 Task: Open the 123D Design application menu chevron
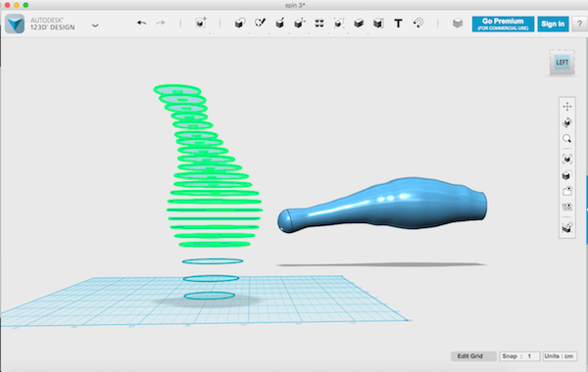pyautogui.click(x=95, y=25)
